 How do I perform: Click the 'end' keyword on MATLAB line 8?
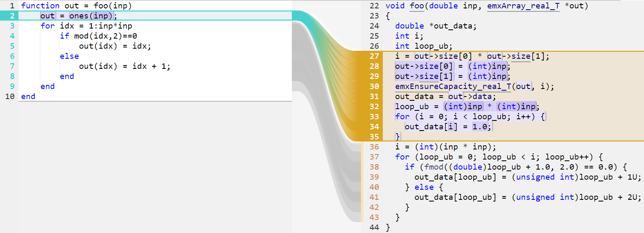coord(67,76)
